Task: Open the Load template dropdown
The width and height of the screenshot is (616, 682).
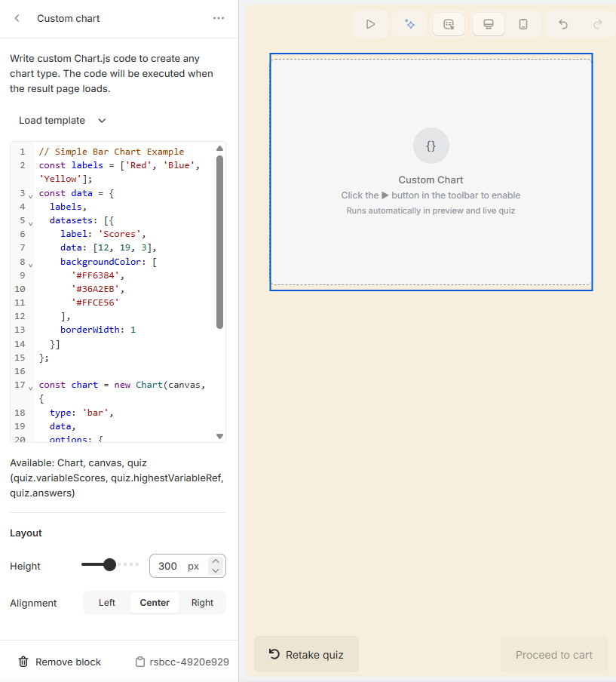Action: (x=61, y=120)
